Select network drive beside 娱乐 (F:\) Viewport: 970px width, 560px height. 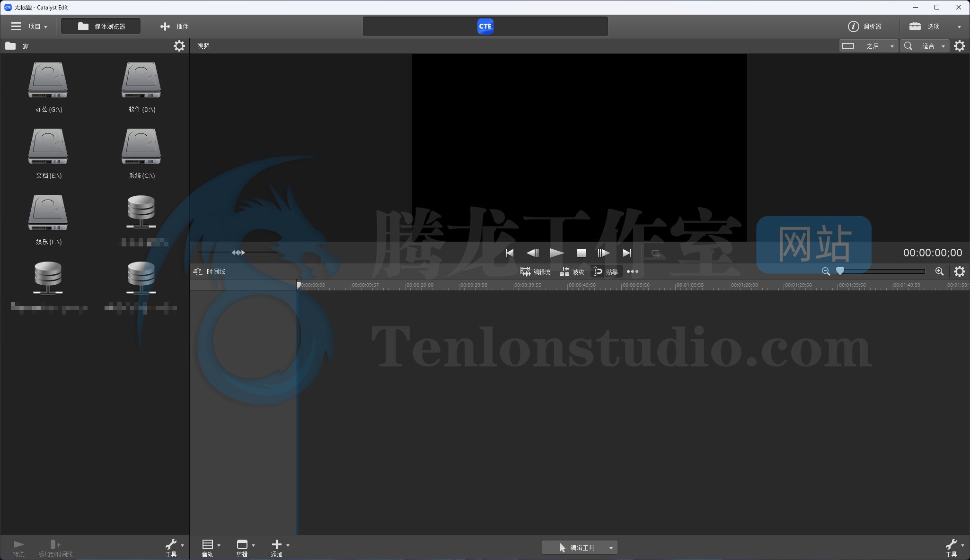point(141,220)
